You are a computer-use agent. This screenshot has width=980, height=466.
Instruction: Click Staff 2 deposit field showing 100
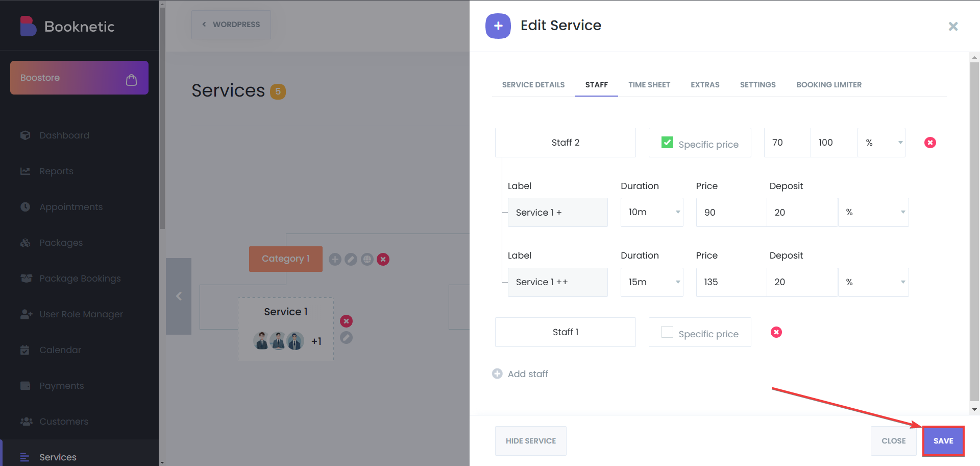point(834,143)
